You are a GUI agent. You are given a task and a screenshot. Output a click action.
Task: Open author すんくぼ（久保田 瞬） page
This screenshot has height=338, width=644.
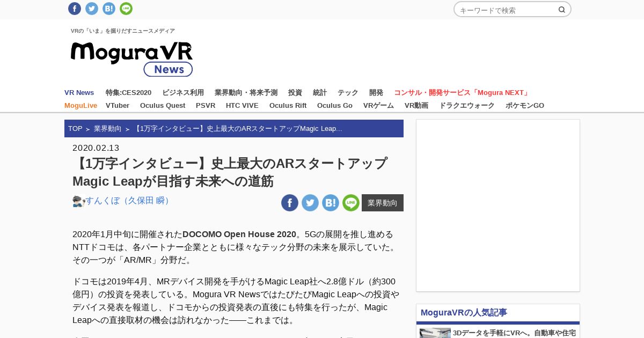(x=129, y=201)
